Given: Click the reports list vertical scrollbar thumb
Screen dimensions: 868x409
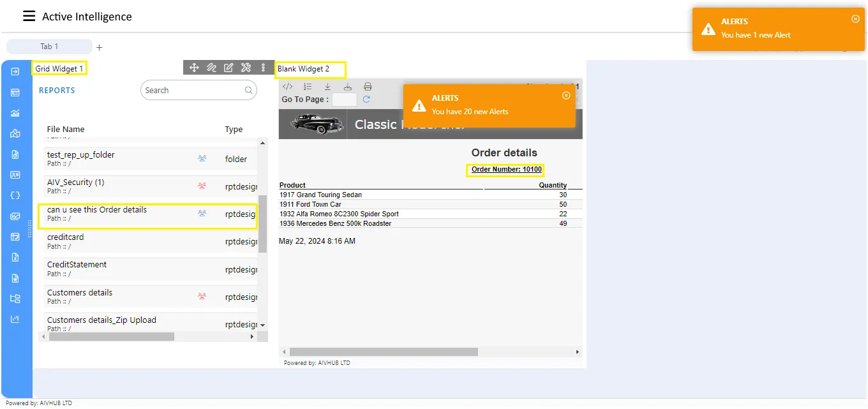Looking at the screenshot, I should coord(262,223).
